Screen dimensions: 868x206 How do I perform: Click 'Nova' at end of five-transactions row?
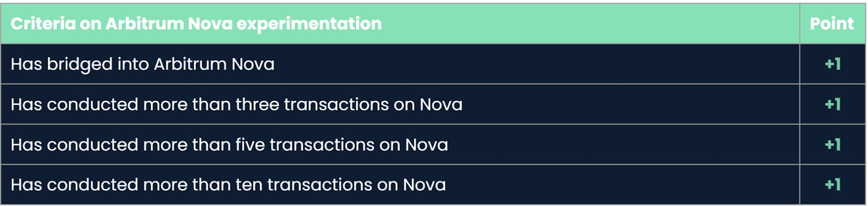click(x=427, y=145)
